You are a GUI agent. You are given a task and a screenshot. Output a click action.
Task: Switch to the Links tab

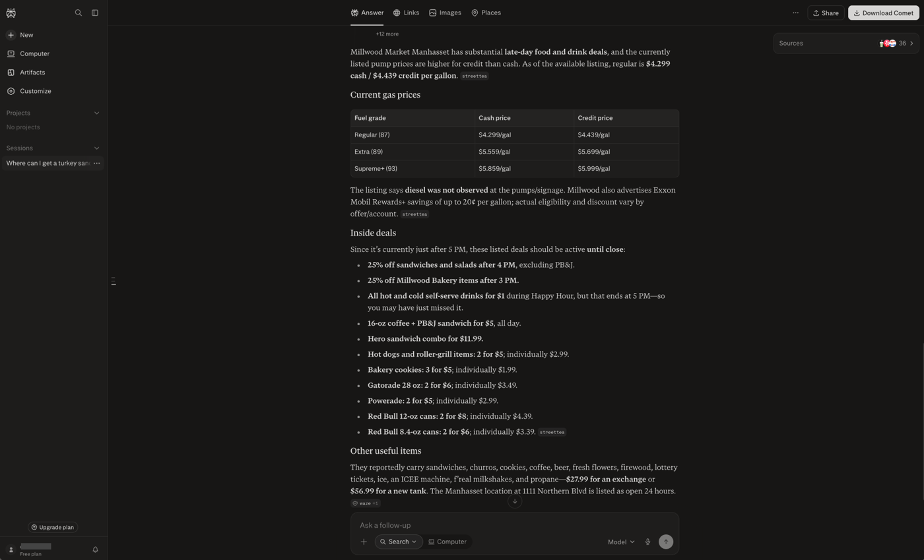tap(406, 13)
